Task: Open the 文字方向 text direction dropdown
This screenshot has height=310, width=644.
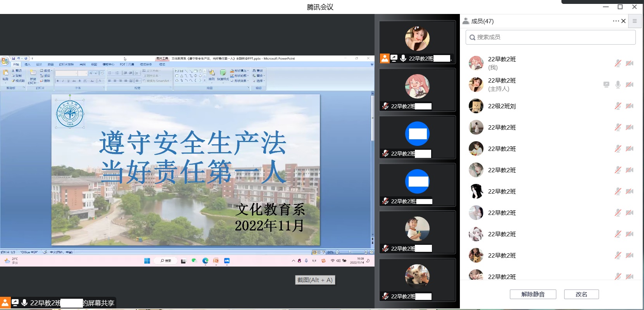Action: coord(151,71)
